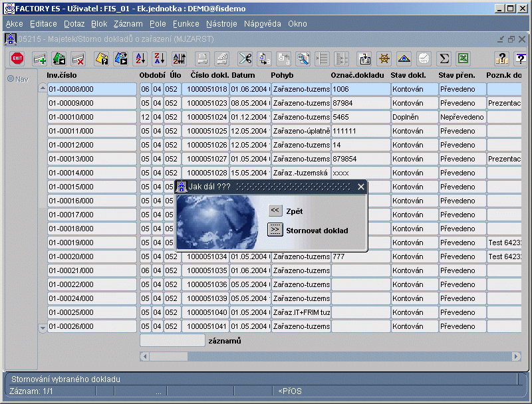This screenshot has height=404, width=532.
Task: Click the Sigma sum icon
Action: [x=444, y=58]
